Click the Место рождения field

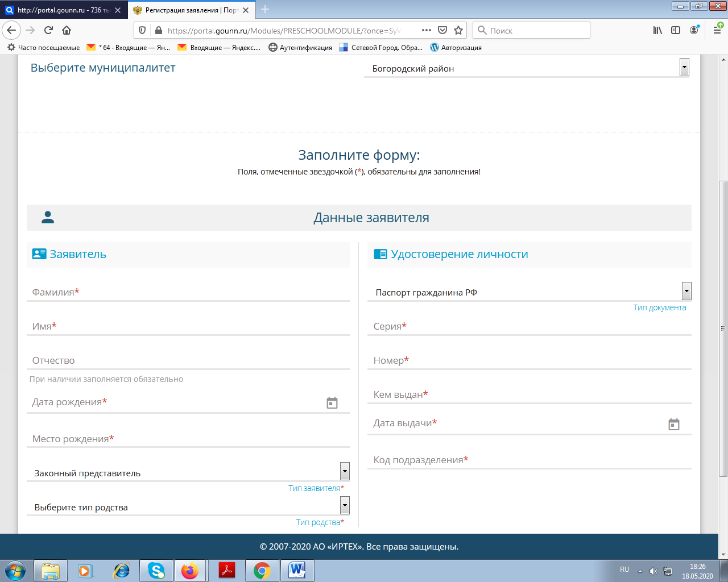click(188, 438)
